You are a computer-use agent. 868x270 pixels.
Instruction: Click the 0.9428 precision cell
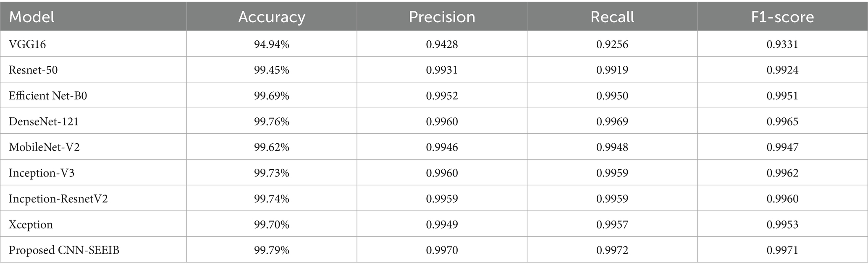pyautogui.click(x=442, y=44)
